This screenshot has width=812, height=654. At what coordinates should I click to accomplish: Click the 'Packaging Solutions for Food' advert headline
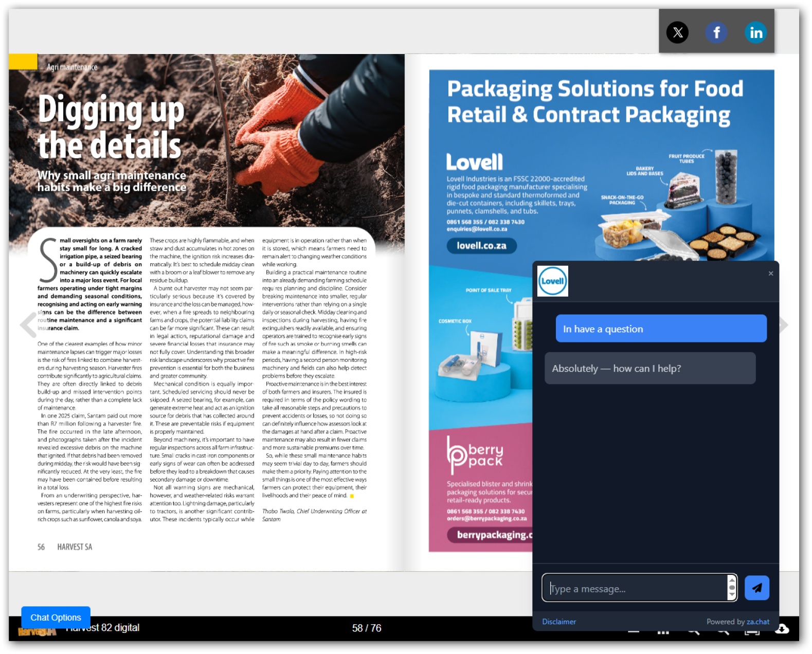595,102
